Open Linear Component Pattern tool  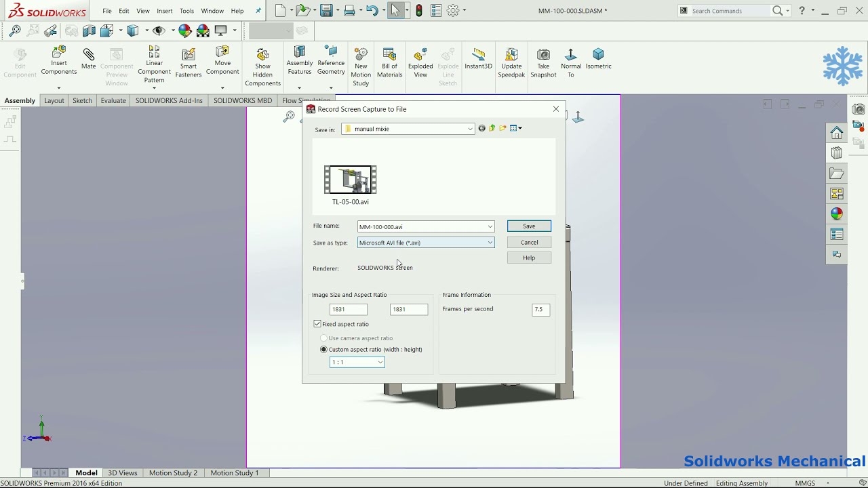(x=154, y=64)
